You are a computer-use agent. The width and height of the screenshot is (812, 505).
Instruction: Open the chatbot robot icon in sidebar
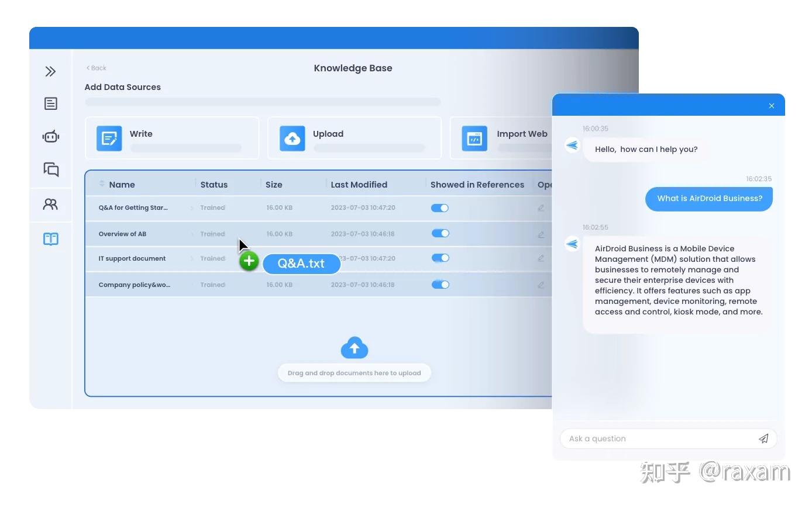point(50,136)
